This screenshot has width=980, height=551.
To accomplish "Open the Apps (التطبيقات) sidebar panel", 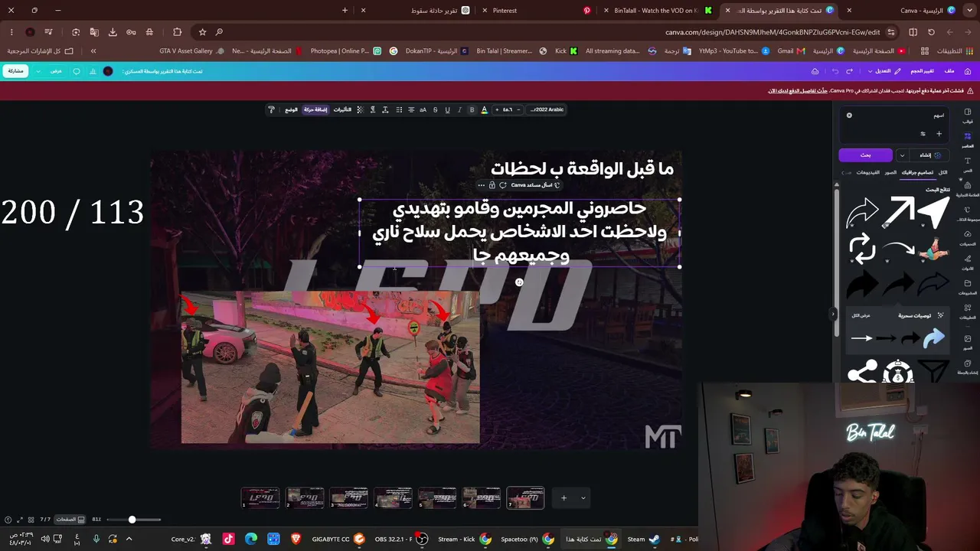I will coord(968,311).
